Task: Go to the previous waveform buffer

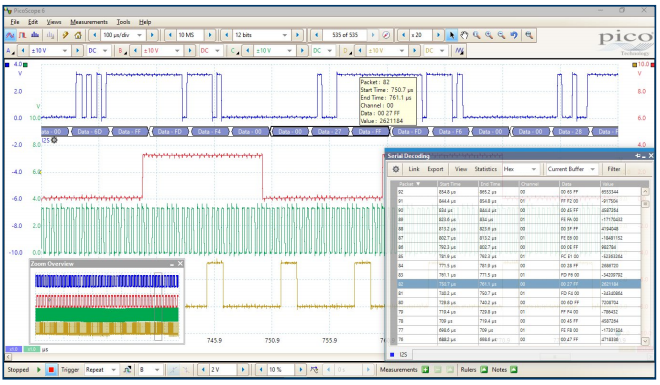Action: pyautogui.click(x=316, y=35)
